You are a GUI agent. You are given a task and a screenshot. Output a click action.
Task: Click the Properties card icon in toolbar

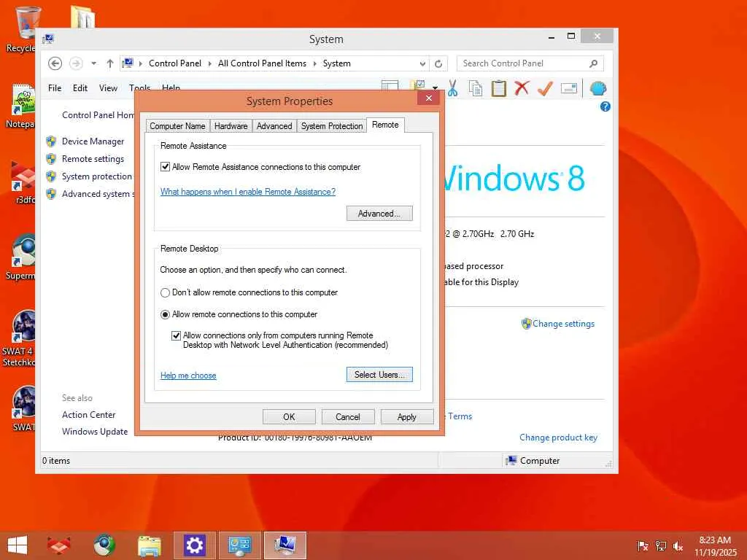tap(569, 88)
